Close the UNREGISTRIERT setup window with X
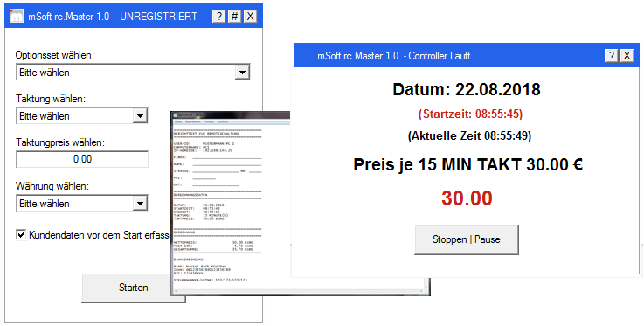644x326 pixels. pyautogui.click(x=250, y=17)
